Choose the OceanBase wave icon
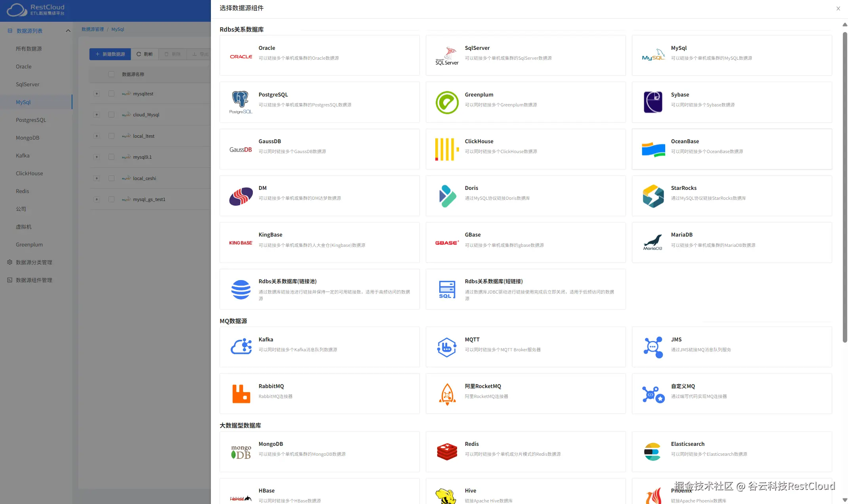Screen dimensions: 848x504 pyautogui.click(x=653, y=150)
